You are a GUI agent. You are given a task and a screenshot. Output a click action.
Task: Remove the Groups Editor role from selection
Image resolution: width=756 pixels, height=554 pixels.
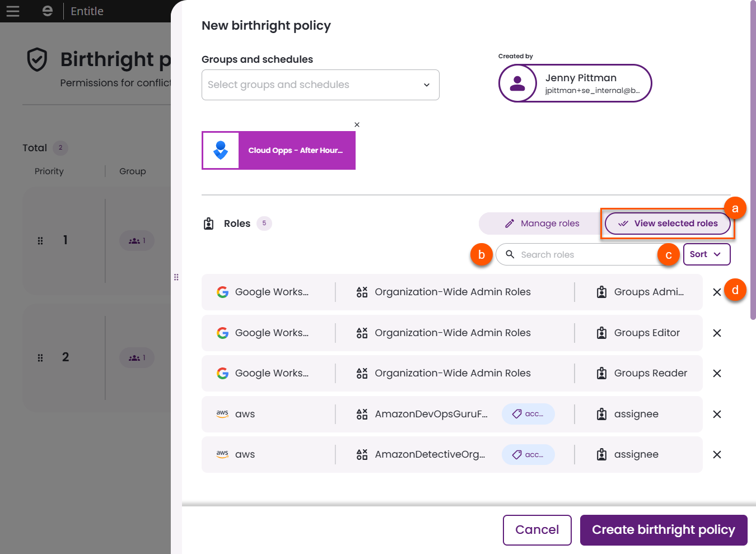point(717,333)
